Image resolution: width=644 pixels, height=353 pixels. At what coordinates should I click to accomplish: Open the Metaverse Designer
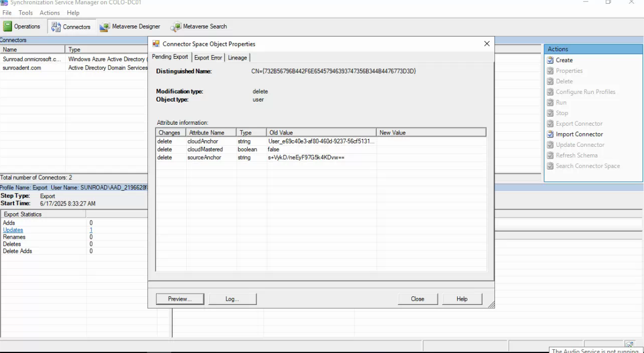(x=130, y=26)
